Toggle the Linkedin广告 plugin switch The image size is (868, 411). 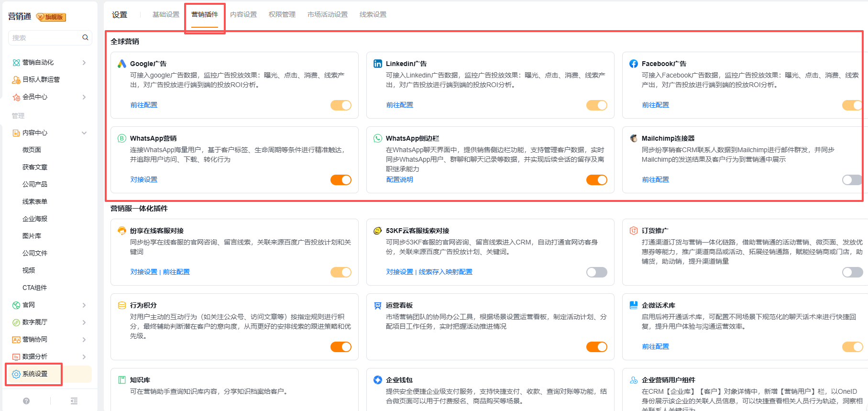click(x=597, y=105)
